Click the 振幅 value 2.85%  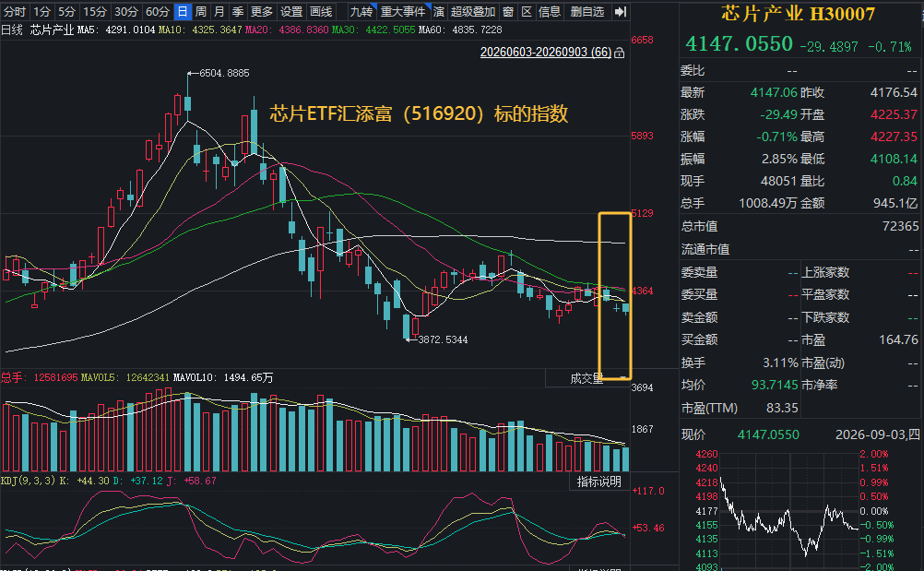[x=779, y=159]
